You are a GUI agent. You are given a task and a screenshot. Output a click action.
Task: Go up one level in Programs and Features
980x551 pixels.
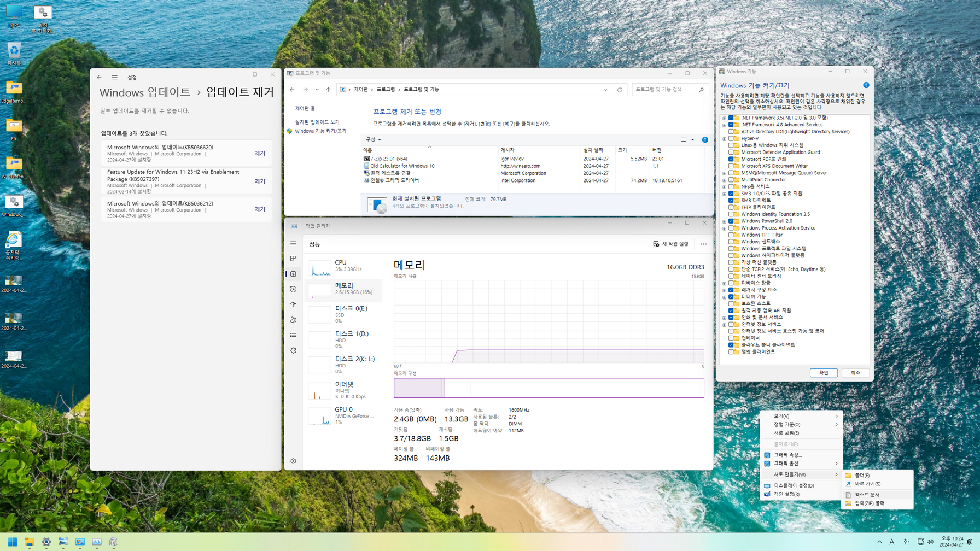(328, 90)
